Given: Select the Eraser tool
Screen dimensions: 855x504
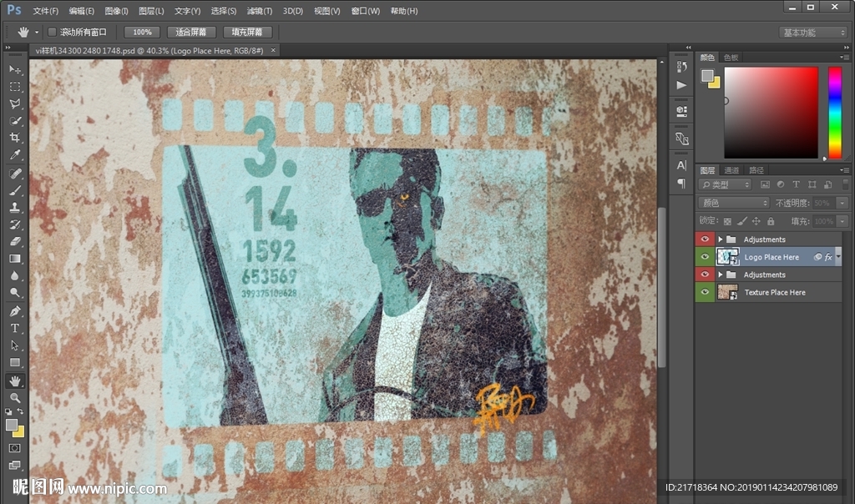Looking at the screenshot, I should tap(15, 241).
